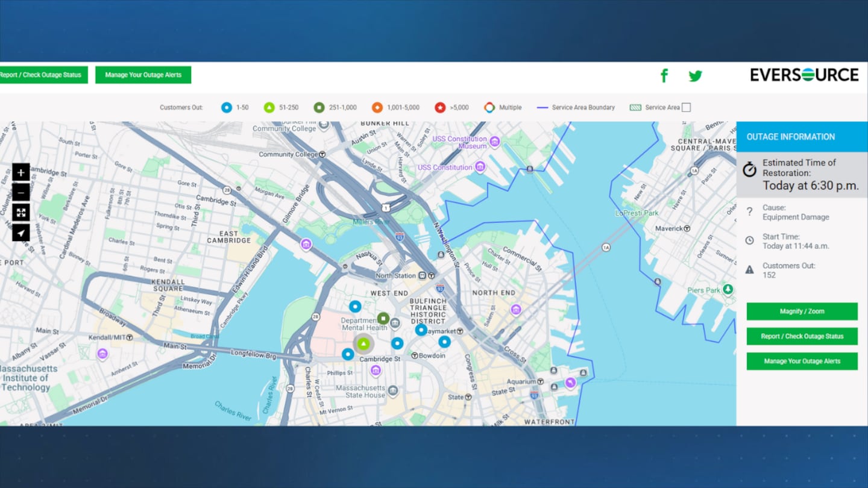Click blue outage marker near Haymarket
The image size is (868, 488).
pyautogui.click(x=421, y=330)
